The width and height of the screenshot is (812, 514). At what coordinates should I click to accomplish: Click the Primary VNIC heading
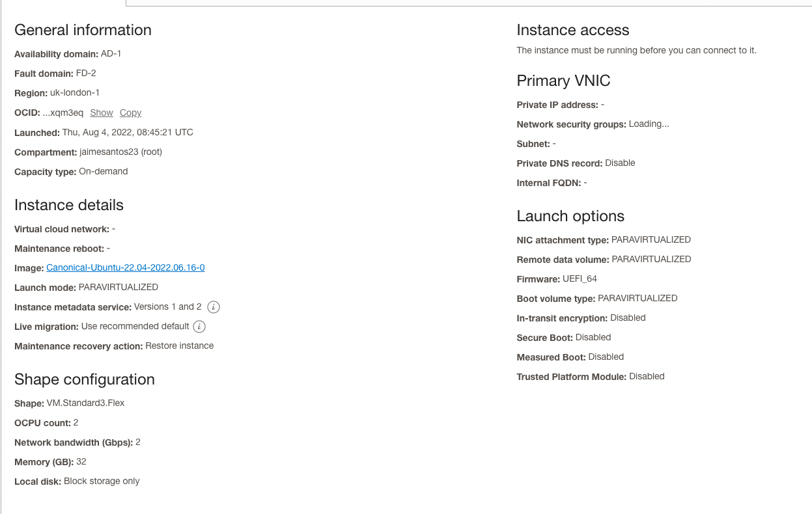click(x=563, y=81)
